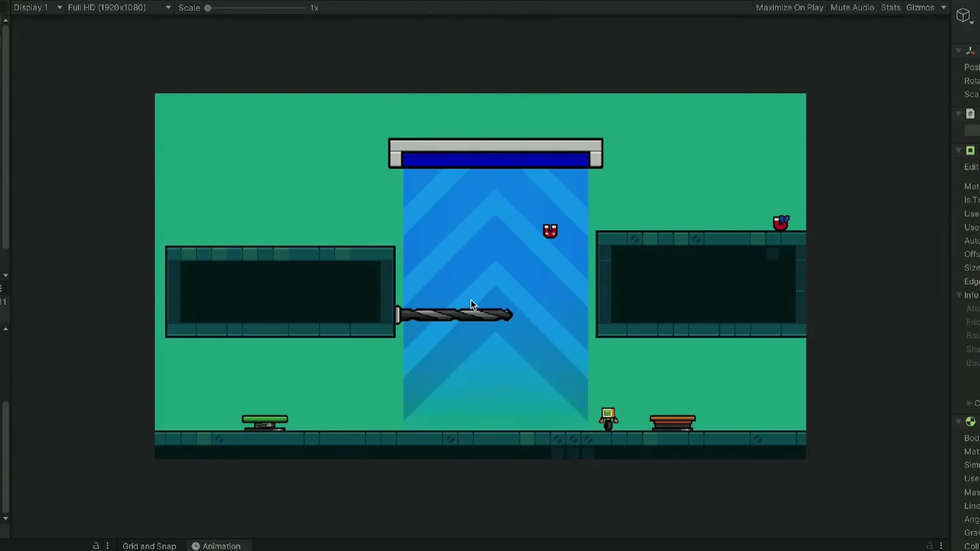The width and height of the screenshot is (980, 551).
Task: Click the Transform component icon
Action: tap(970, 50)
